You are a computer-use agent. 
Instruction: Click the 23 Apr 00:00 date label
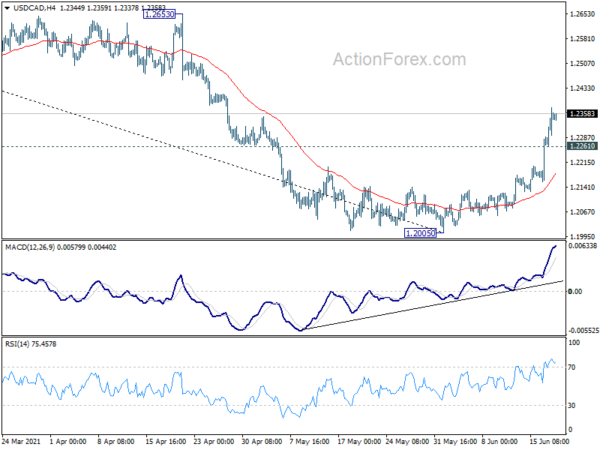214,442
